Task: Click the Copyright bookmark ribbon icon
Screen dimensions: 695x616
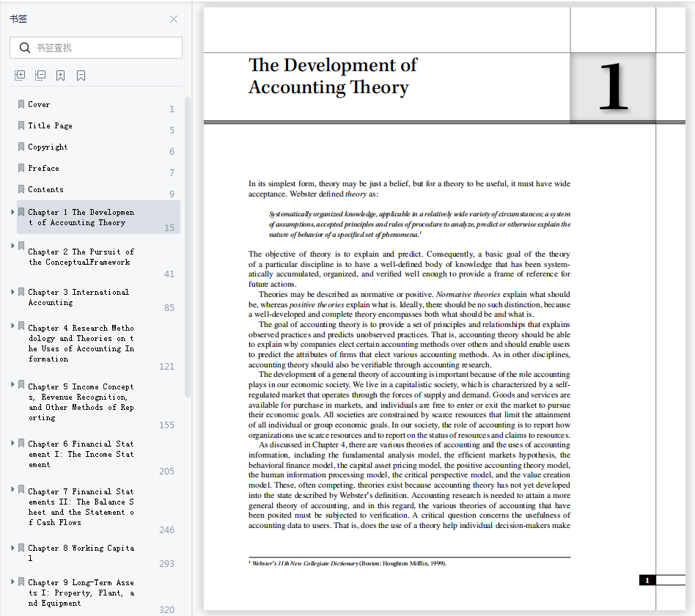Action: coord(21,147)
